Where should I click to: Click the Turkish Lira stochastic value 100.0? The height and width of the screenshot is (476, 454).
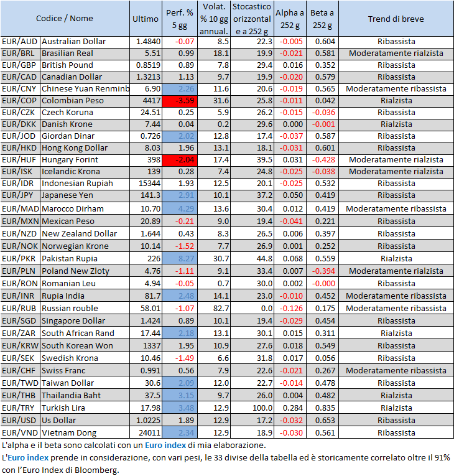coord(252,408)
